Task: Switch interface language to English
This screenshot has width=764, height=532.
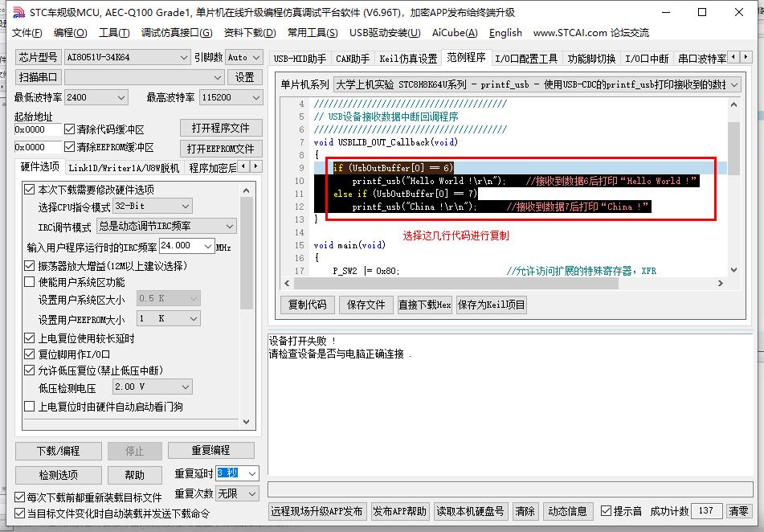Action: point(505,33)
